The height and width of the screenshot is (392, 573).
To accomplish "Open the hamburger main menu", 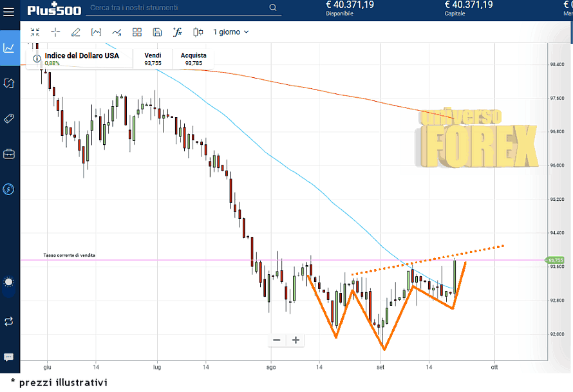I will (9, 11).
